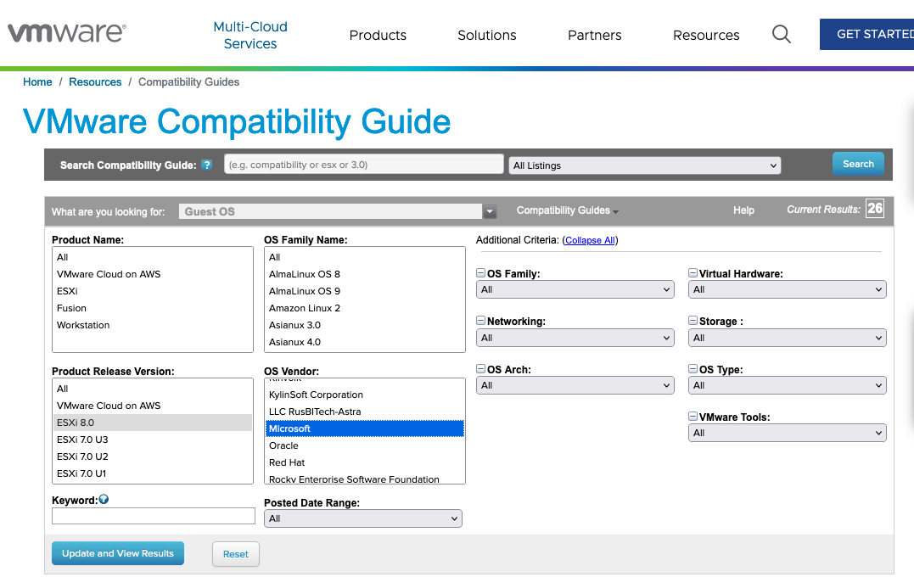Open the Solutions menu

click(486, 35)
